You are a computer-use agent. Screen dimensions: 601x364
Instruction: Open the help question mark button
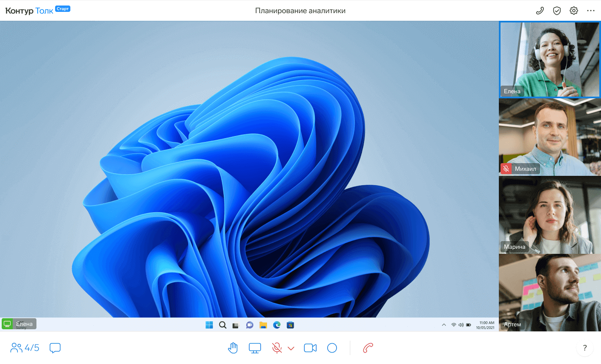point(585,348)
